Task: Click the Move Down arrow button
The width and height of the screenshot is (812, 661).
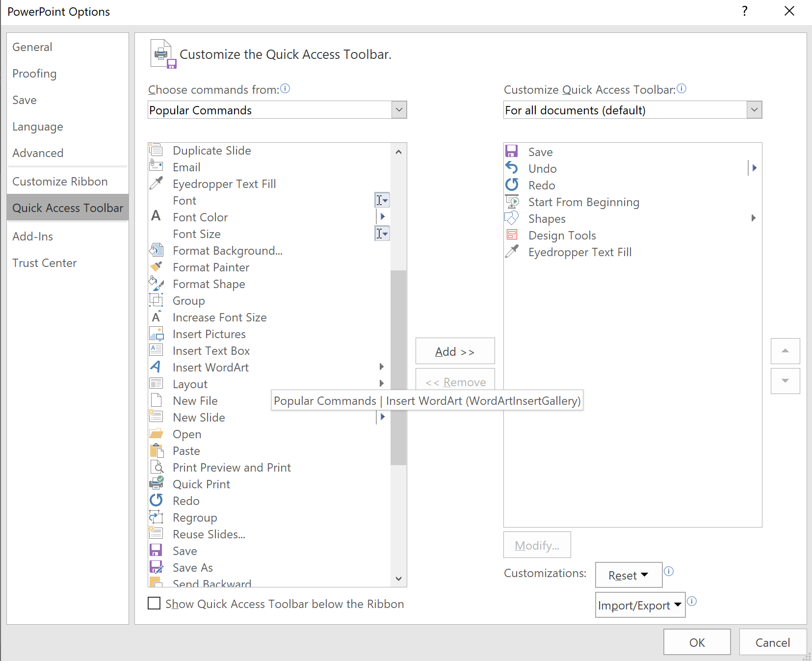Action: (x=785, y=381)
